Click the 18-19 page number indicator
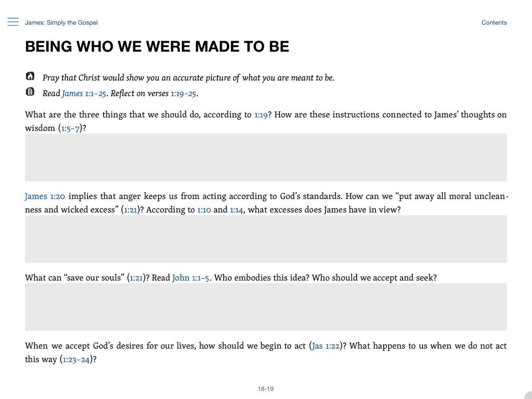 pyautogui.click(x=266, y=389)
